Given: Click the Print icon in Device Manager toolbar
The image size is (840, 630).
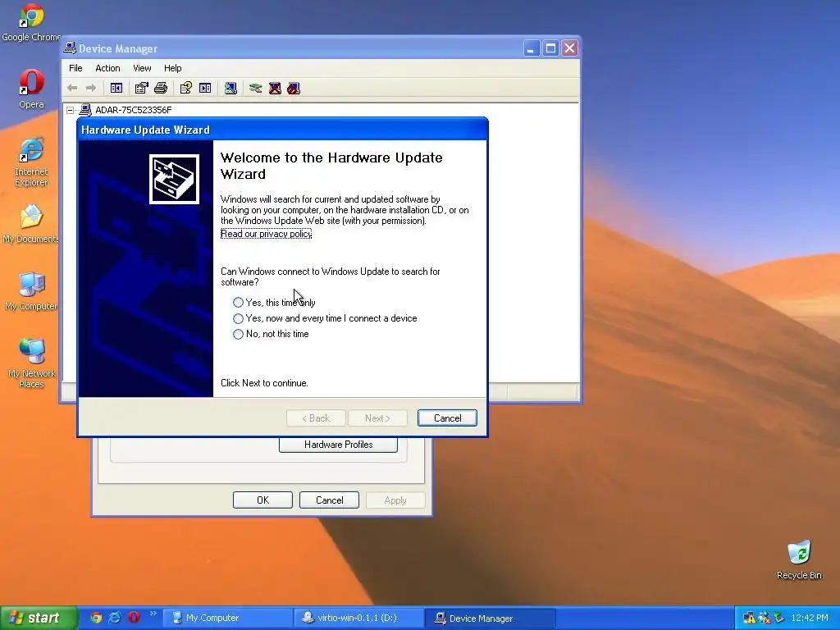Looking at the screenshot, I should click(161, 88).
